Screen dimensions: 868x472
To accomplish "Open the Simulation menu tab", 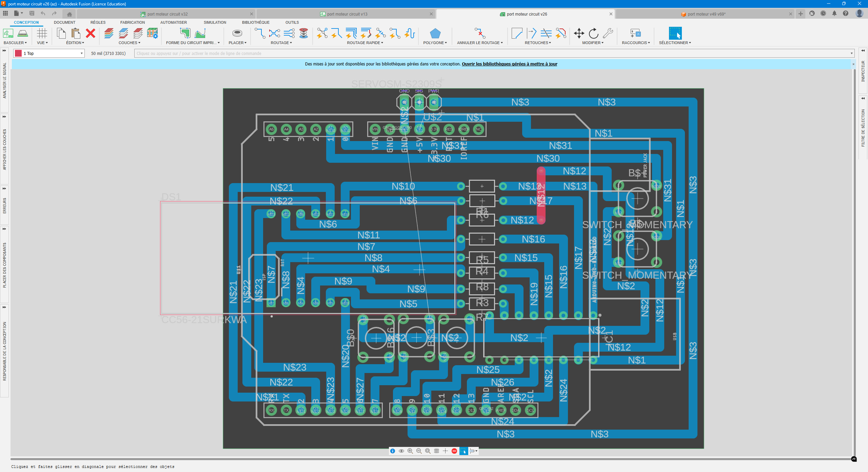I will coord(215,22).
